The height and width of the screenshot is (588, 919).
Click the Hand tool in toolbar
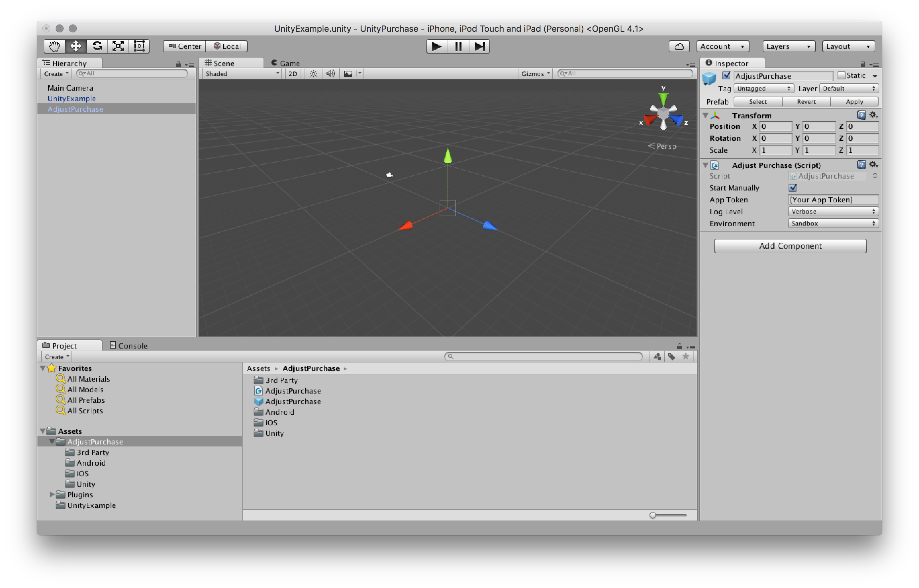click(x=54, y=46)
